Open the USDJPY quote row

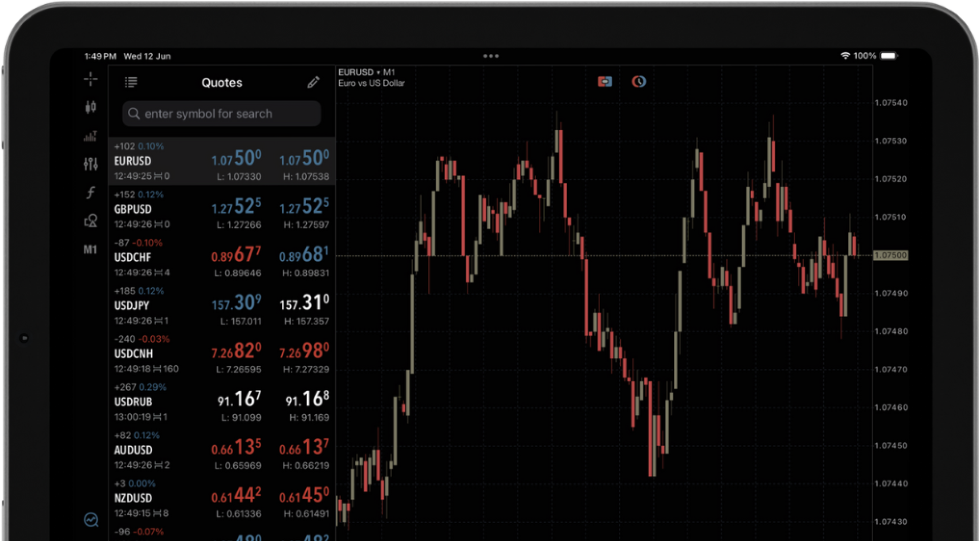pyautogui.click(x=222, y=306)
